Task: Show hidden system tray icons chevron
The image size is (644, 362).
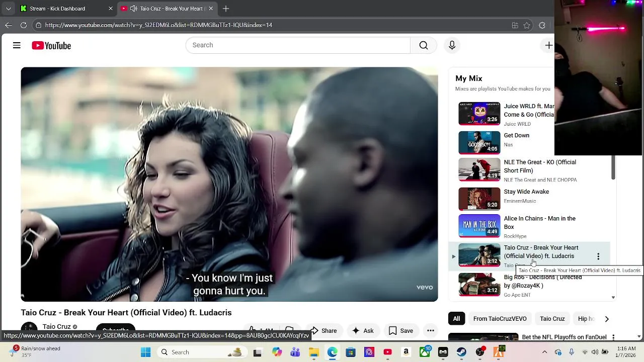Action: point(544,352)
